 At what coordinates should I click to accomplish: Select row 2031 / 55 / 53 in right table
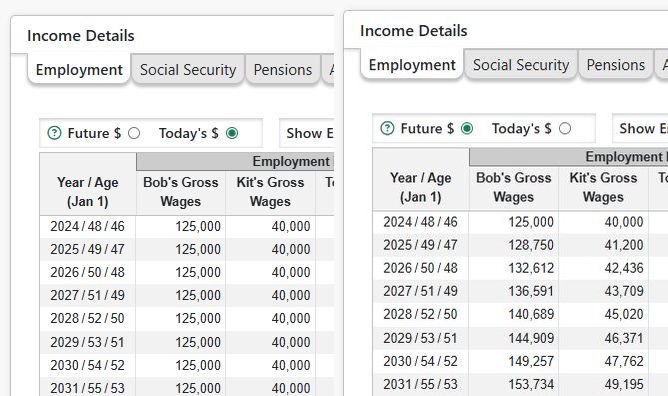pos(521,384)
